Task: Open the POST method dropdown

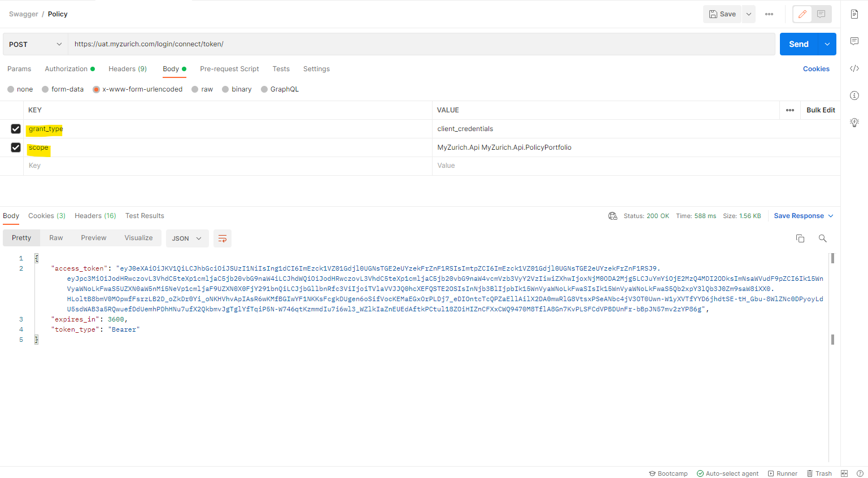Action: click(35, 44)
